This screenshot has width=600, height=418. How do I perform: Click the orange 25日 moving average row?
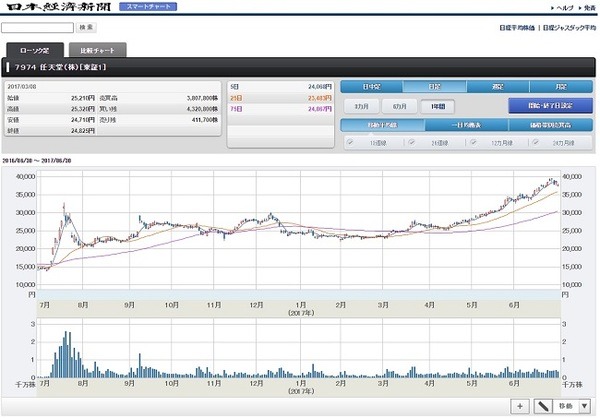click(280, 98)
